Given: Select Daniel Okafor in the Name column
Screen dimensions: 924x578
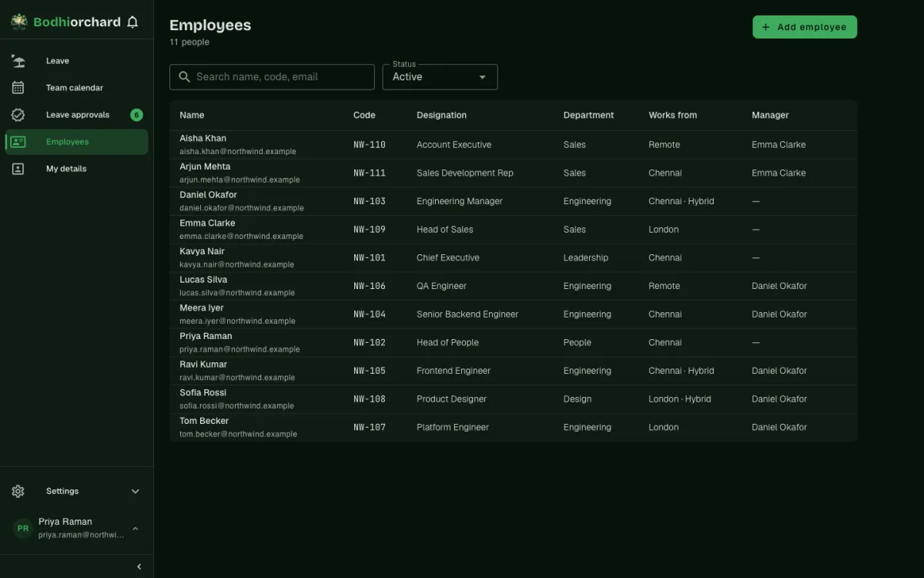Looking at the screenshot, I should point(208,195).
